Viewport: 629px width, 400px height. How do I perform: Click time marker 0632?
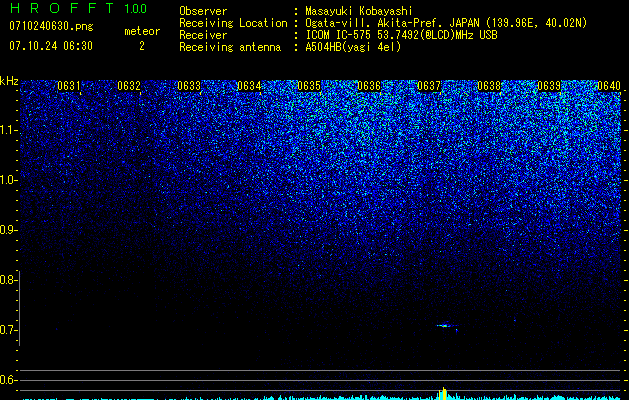click(129, 86)
